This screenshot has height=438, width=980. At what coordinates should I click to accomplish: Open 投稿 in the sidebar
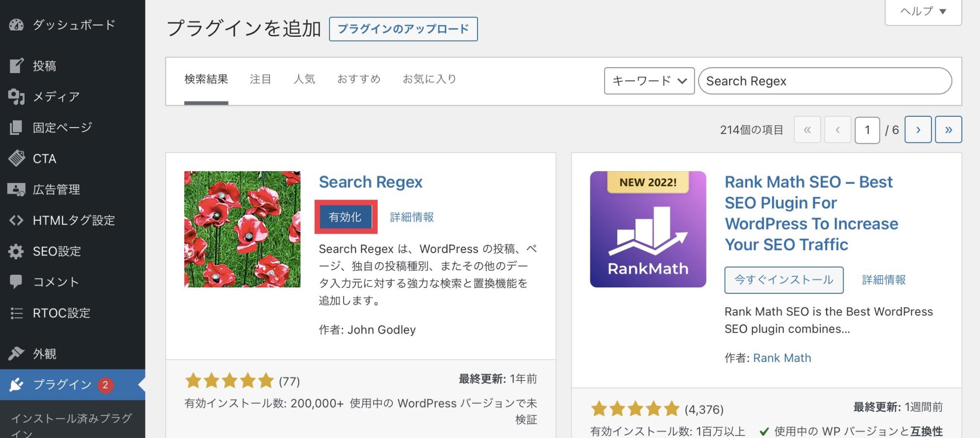click(45, 66)
